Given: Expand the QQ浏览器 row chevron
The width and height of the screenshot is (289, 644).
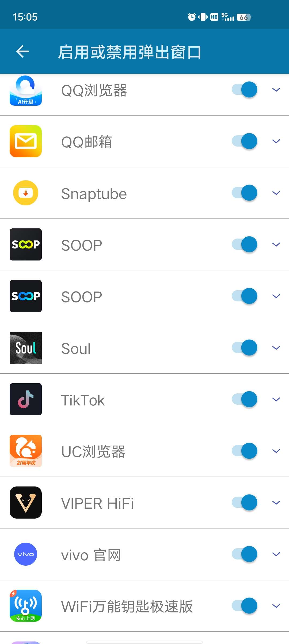Looking at the screenshot, I should (276, 90).
